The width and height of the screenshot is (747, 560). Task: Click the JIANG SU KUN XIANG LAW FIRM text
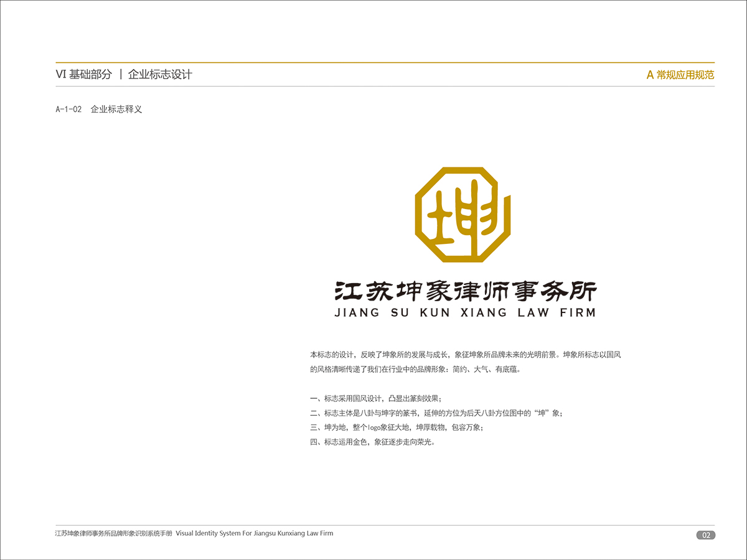click(465, 313)
